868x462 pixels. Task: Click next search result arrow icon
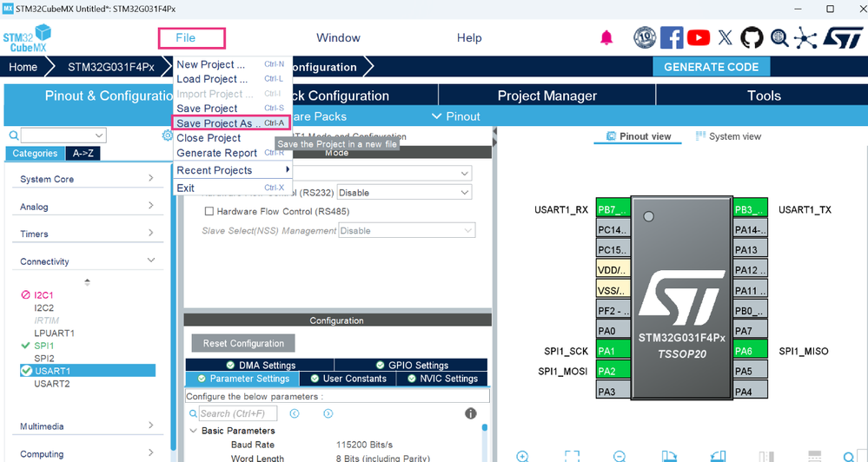coord(328,413)
